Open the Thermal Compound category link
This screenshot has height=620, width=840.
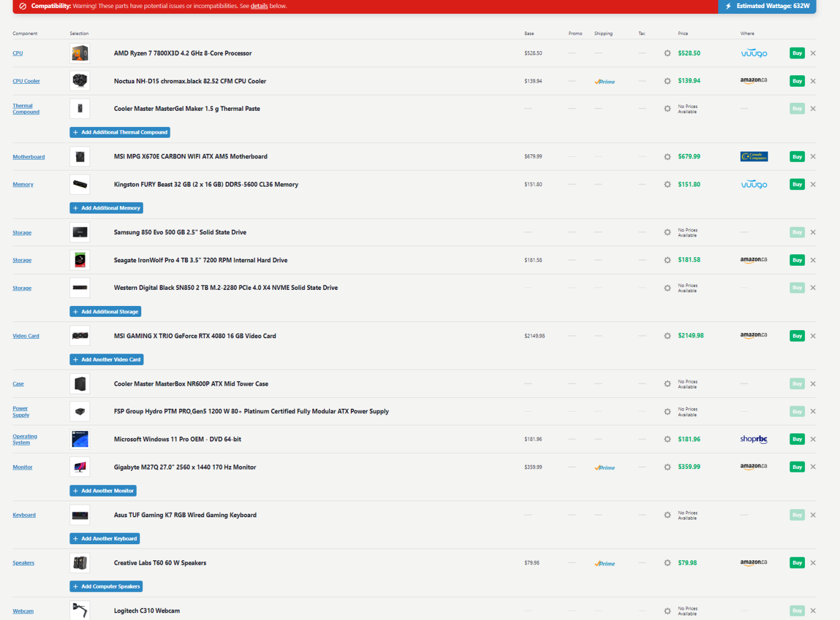[26, 108]
